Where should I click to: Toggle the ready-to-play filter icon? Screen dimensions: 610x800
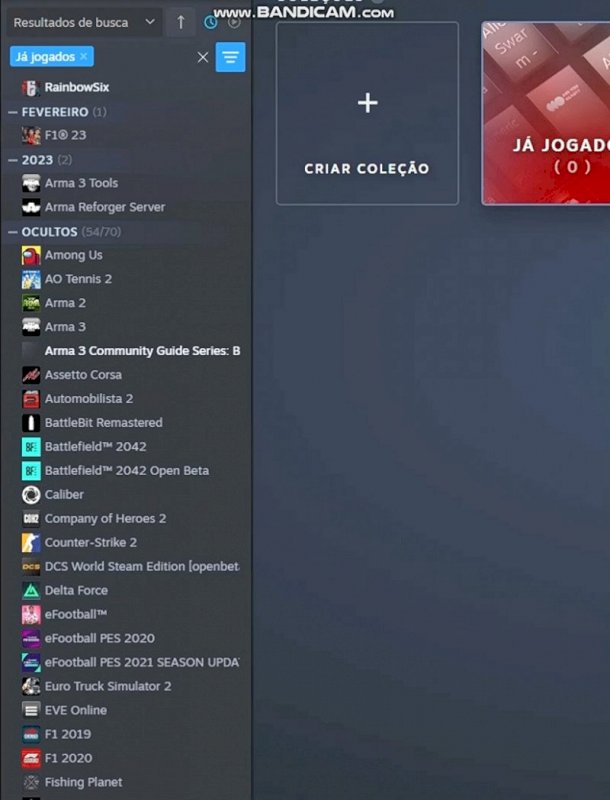coord(234,22)
